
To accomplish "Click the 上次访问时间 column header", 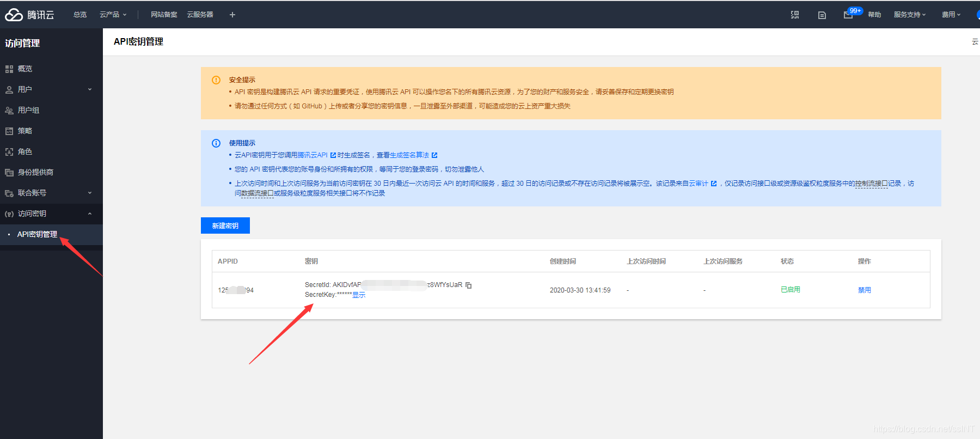I will pos(646,261).
